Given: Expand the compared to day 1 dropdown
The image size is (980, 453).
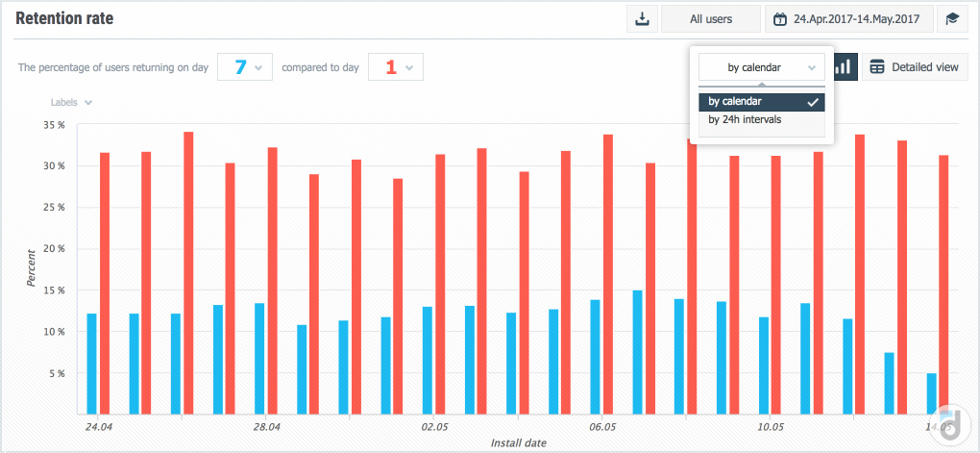Looking at the screenshot, I should pyautogui.click(x=396, y=67).
